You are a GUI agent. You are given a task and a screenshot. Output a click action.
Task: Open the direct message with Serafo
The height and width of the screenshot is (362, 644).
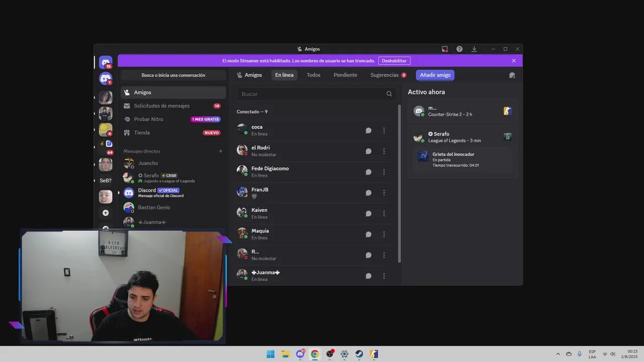pyautogui.click(x=173, y=177)
